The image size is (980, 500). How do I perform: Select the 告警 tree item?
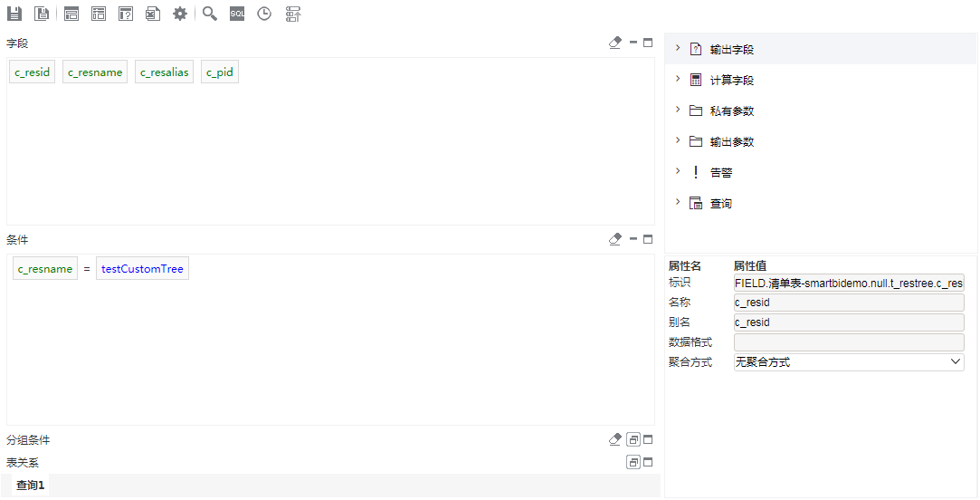point(721,172)
